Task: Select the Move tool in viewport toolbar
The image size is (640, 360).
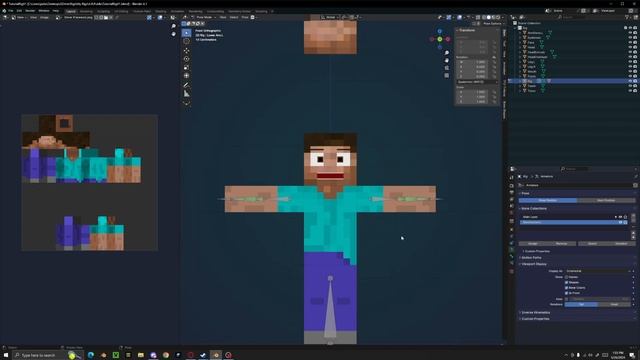Action: click(187, 51)
